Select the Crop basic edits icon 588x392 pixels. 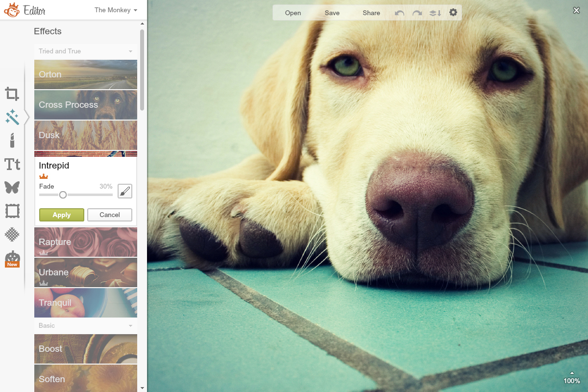12,94
